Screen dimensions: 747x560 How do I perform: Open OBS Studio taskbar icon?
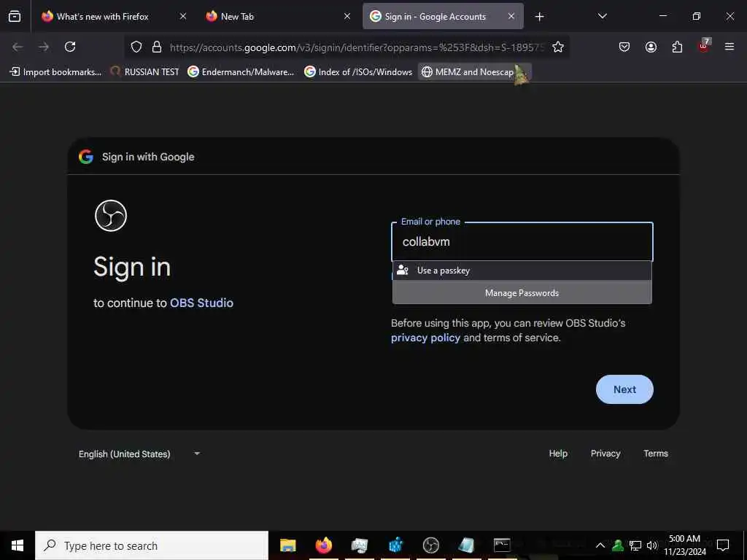(430, 545)
